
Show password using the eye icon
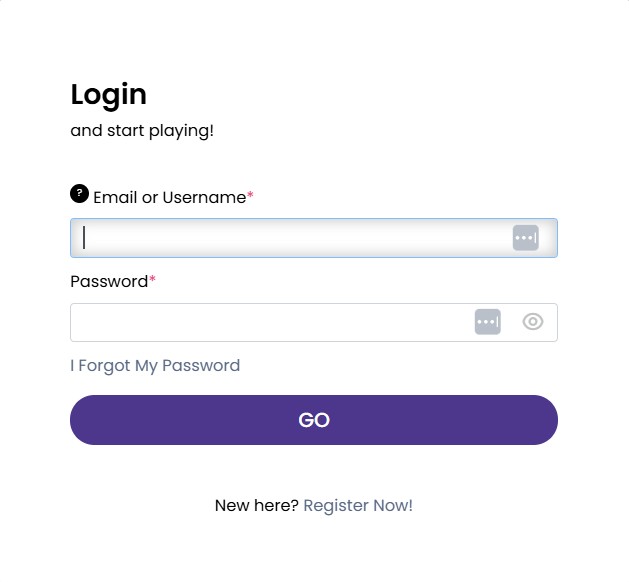[533, 322]
